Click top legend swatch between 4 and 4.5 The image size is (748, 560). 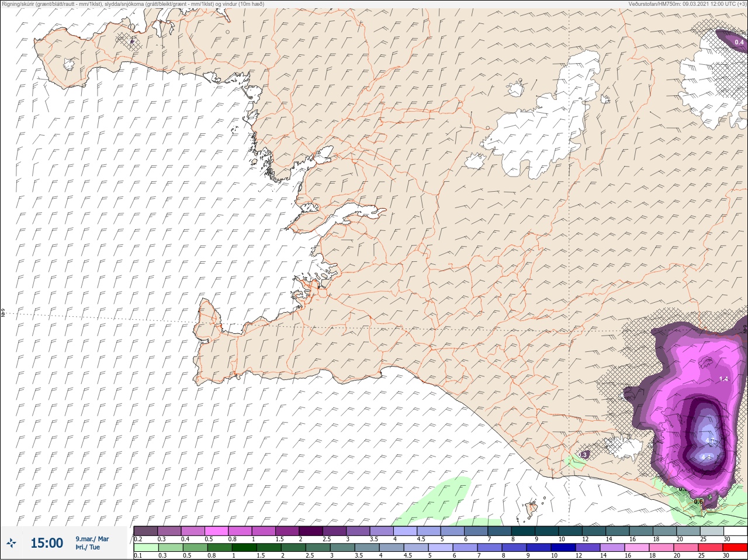406,531
